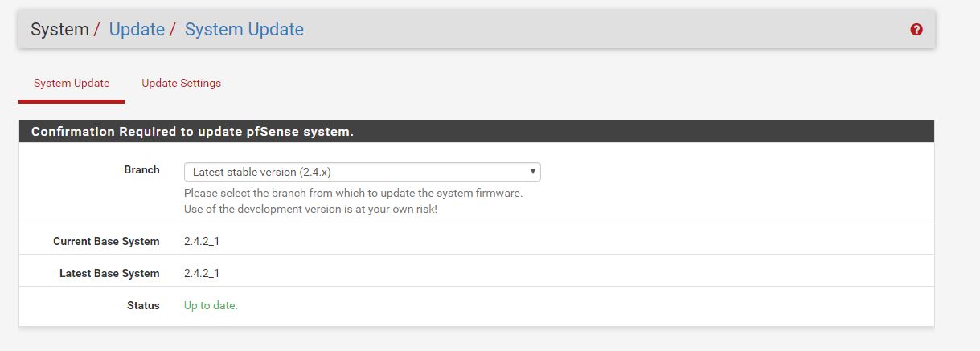
Task: Click the System breadcrumb text
Action: pyautogui.click(x=59, y=30)
